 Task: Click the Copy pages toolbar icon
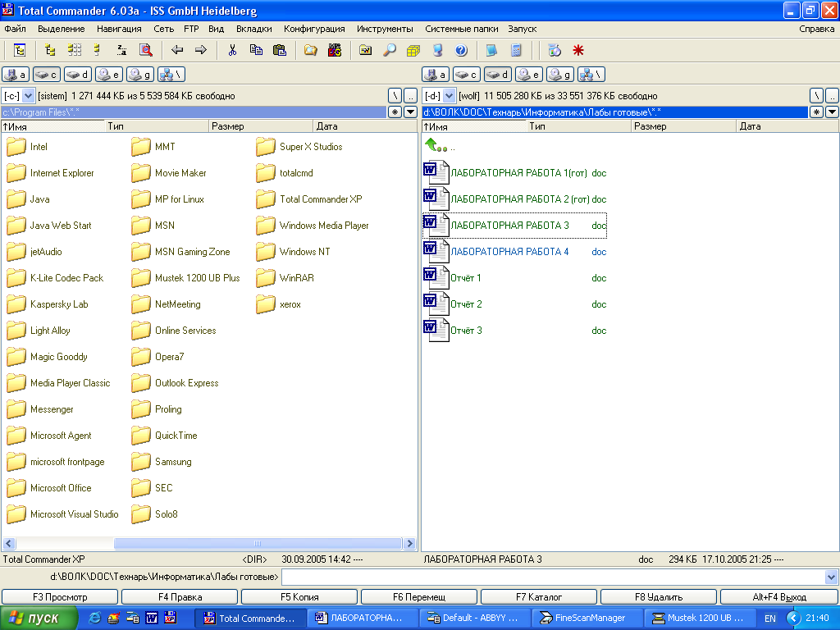[256, 50]
